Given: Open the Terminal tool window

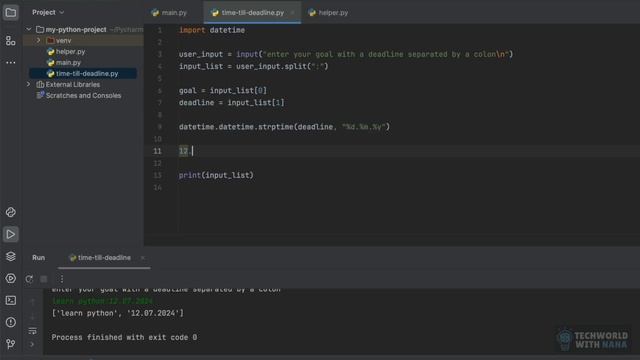Looking at the screenshot, I should (11, 300).
